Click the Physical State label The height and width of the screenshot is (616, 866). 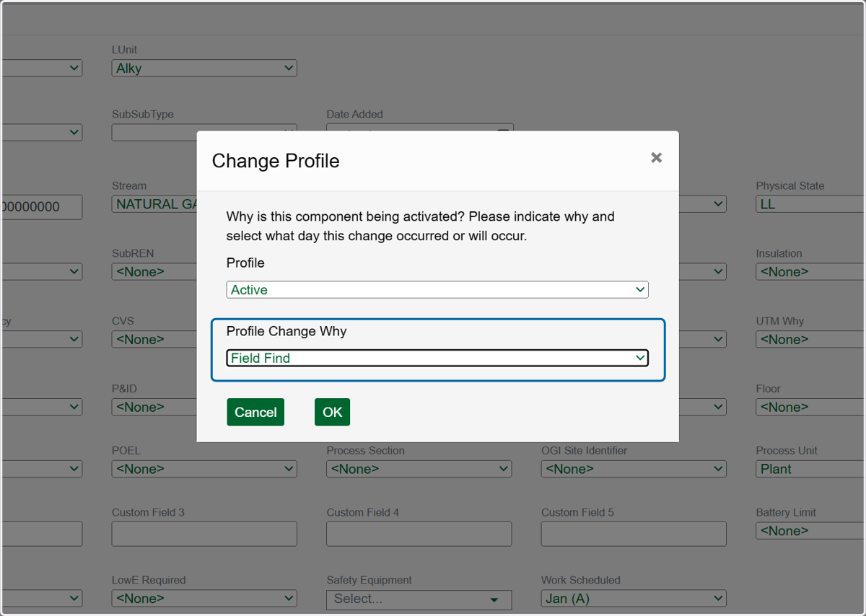click(x=790, y=185)
